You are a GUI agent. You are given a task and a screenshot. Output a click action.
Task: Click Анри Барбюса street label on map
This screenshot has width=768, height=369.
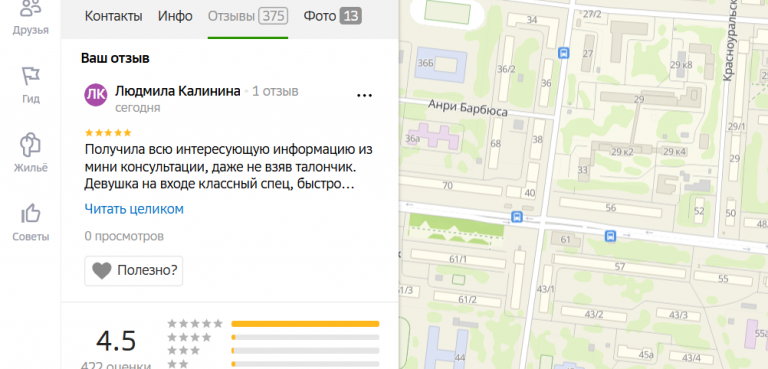[468, 108]
